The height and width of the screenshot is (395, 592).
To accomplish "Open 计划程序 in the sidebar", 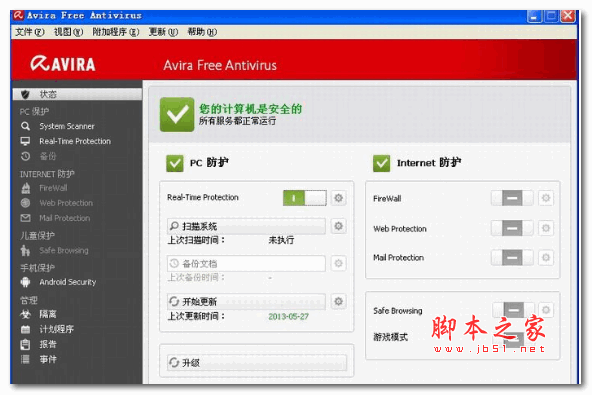I will (57, 329).
